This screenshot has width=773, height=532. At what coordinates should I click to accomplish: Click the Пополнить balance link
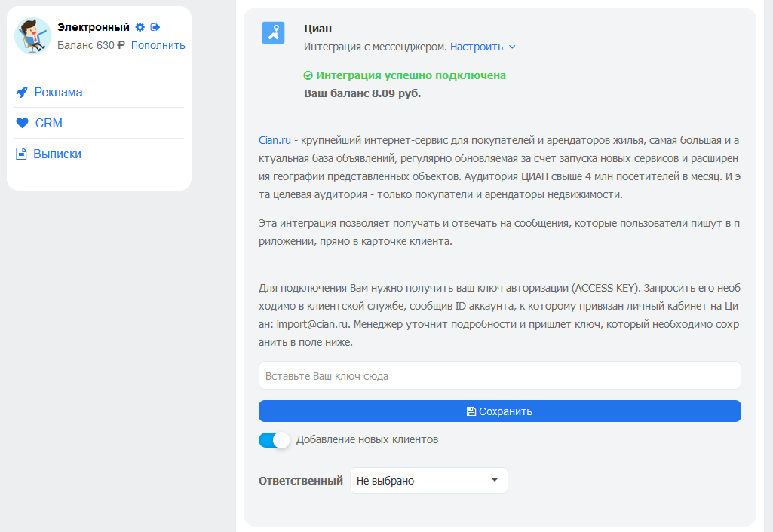(158, 45)
